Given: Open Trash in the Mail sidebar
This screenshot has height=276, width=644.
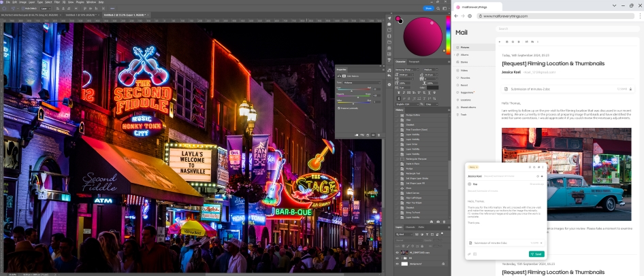Looking at the screenshot, I should [x=463, y=114].
